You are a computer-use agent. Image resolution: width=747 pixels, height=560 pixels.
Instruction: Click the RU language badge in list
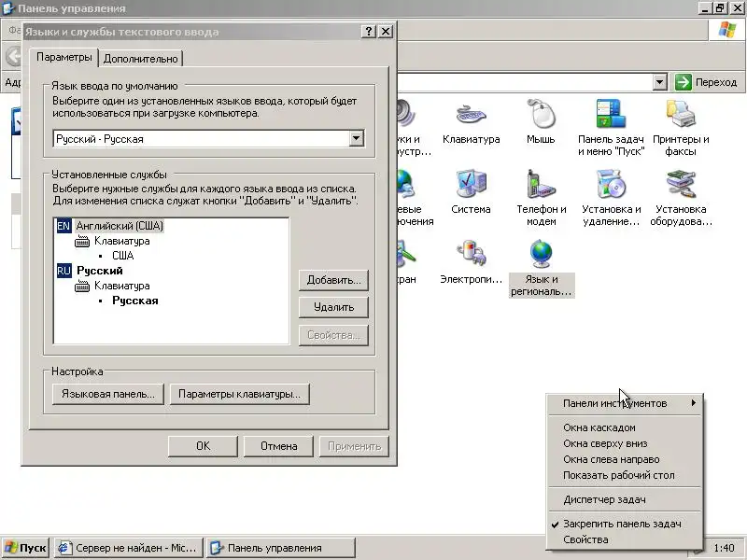point(63,271)
